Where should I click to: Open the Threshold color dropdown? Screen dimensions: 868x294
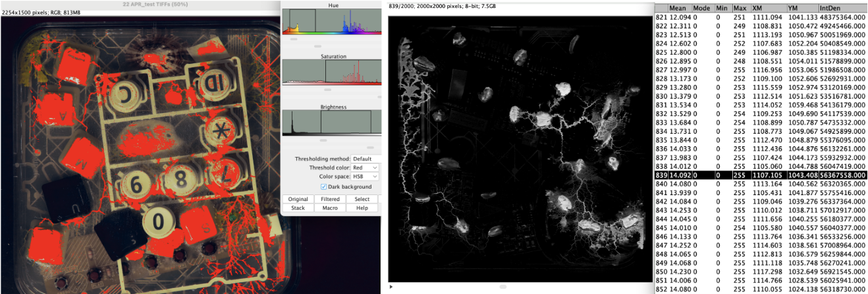coord(366,167)
